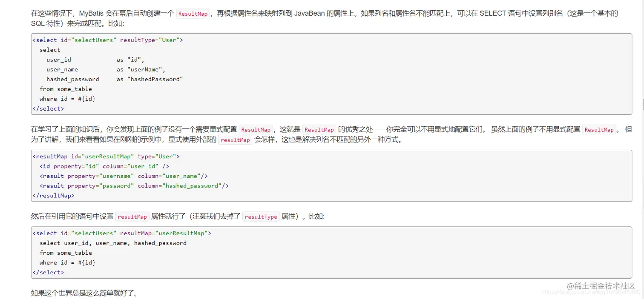Screen dimensions: 644x299
Task: Click the ResultMap tag right before 的优秀之处
Action: [x=319, y=130]
